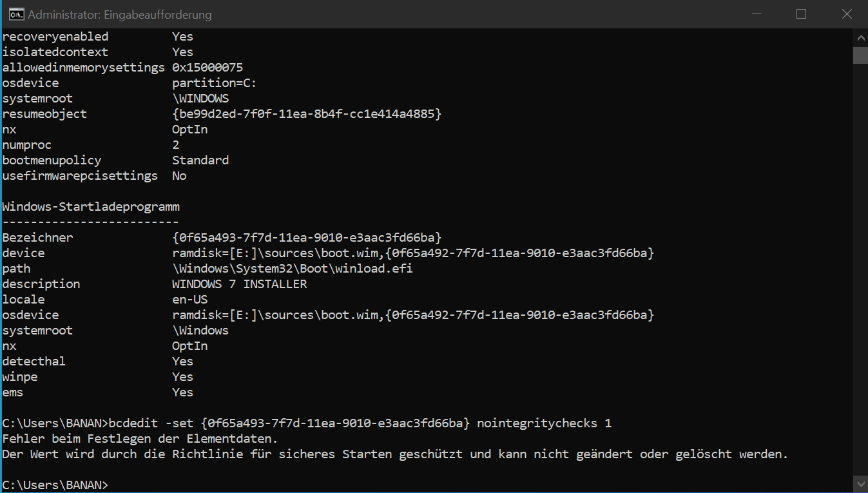The image size is (868, 493).
Task: Click the allowedinmemorysettings value 0x15000075
Action: [207, 68]
